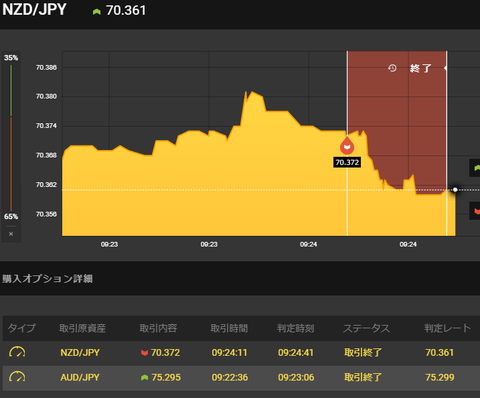
Task: Click the 70.386 y-axis label
Action: 46,67
